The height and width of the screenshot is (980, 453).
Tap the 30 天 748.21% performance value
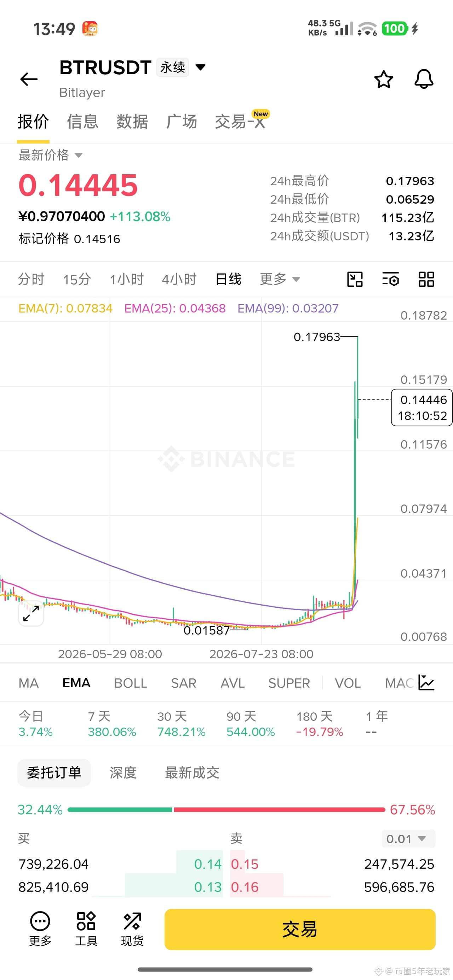[x=181, y=731]
